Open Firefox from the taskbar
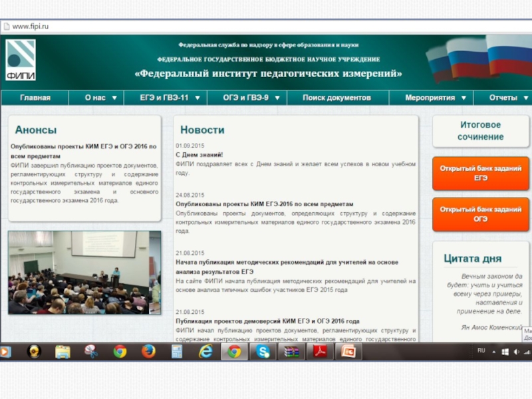 (148, 351)
